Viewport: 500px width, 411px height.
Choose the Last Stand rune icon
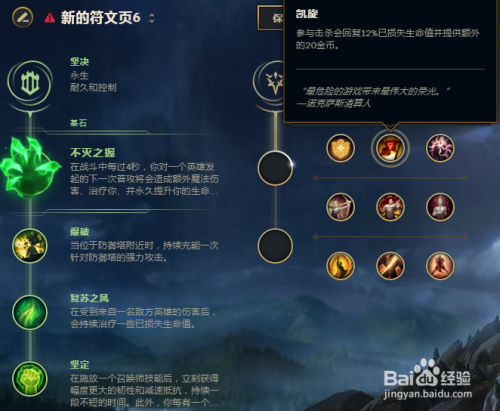[x=440, y=266]
